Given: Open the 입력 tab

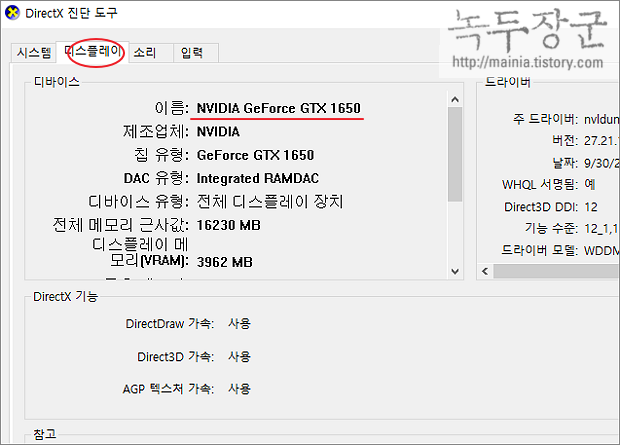Looking at the screenshot, I should [196, 53].
